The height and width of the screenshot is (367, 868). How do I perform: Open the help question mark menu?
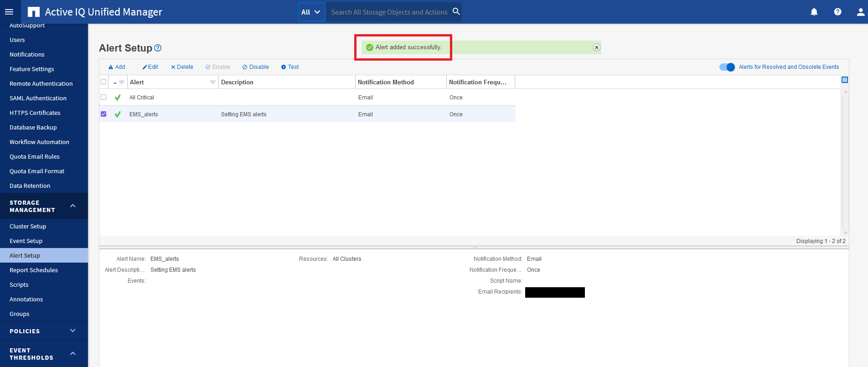(837, 12)
